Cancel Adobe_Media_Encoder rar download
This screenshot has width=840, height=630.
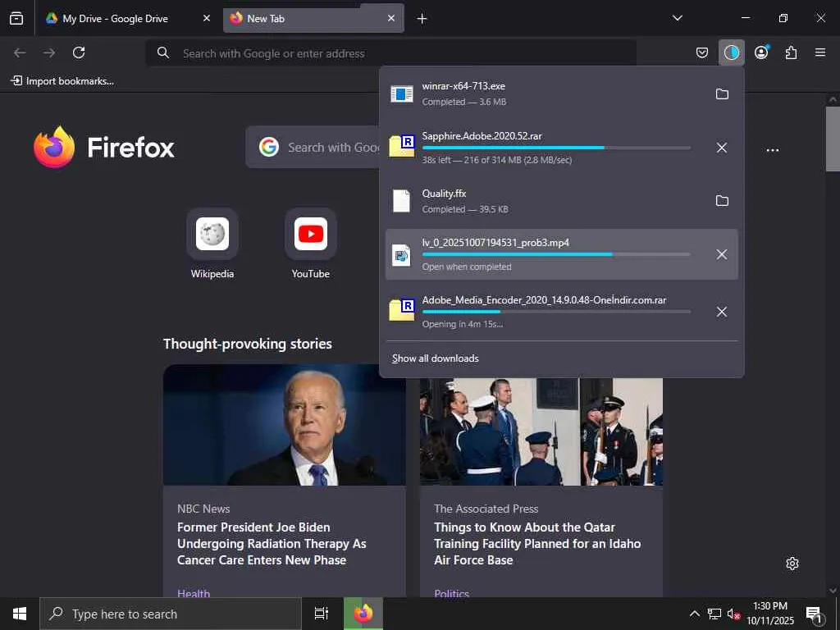pyautogui.click(x=722, y=312)
